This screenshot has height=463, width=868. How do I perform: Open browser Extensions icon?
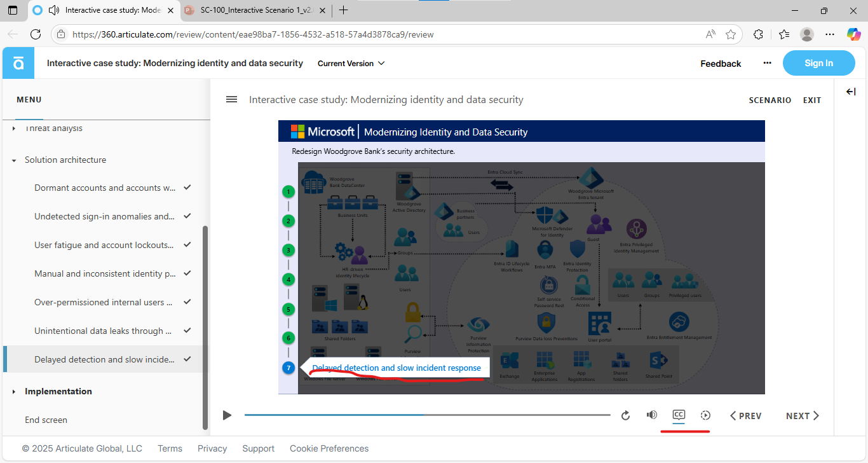758,34
